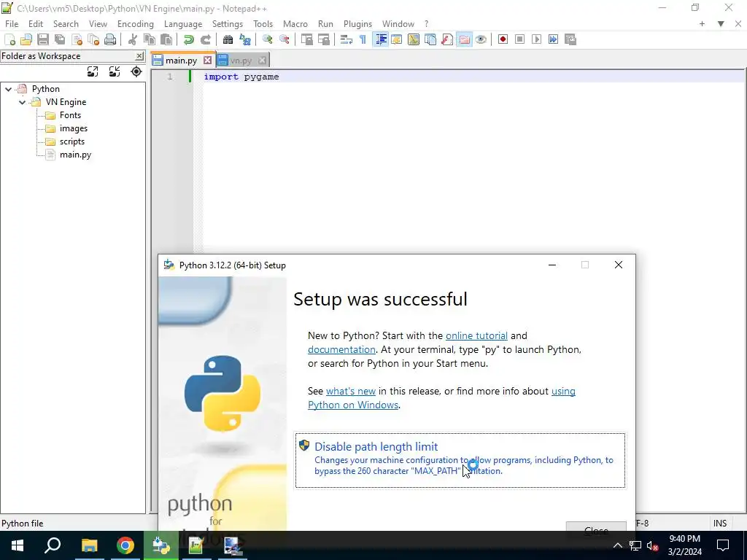Image resolution: width=747 pixels, height=560 pixels.
Task: Toggle Word Wrap in the toolbar
Action: [x=347, y=39]
